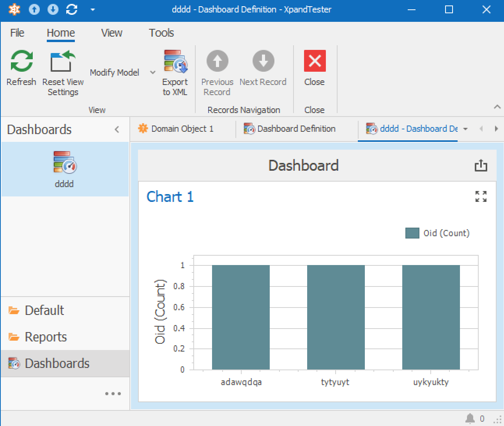Image resolution: width=504 pixels, height=426 pixels.
Task: Select the Reset View Settings icon
Action: point(62,61)
